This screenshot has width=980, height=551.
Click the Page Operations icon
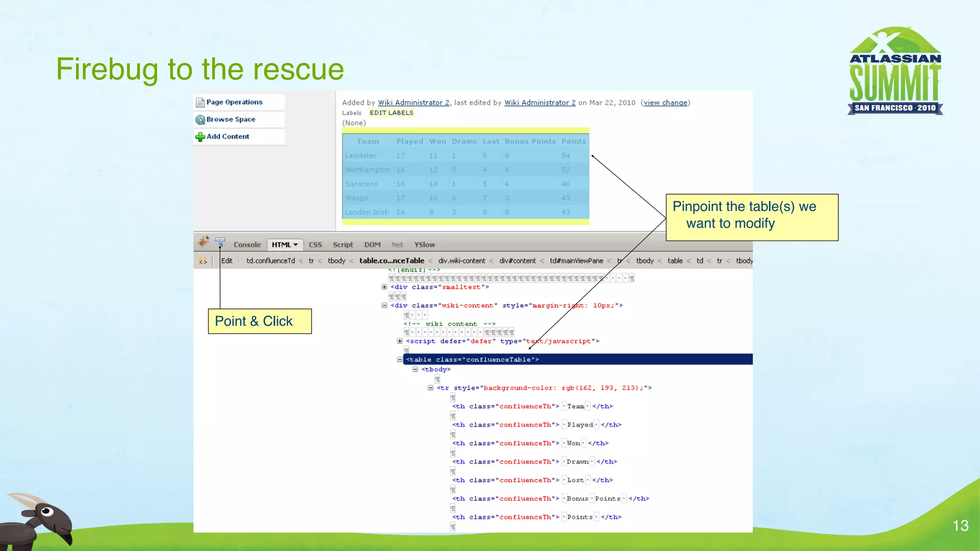(x=200, y=102)
